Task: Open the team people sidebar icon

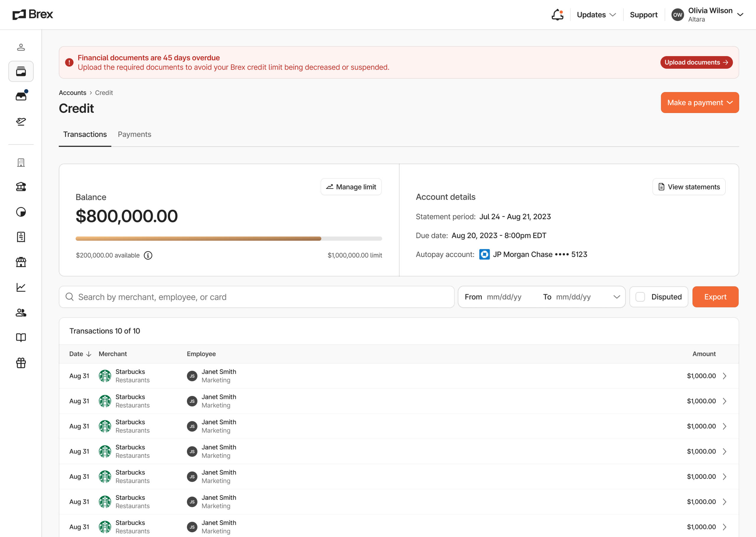Action: point(21,312)
